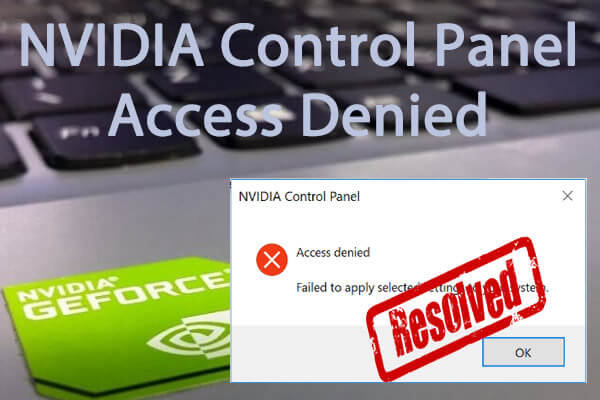This screenshot has height=400, width=600.
Task: Close the NVIDIA Control Panel error dialog
Action: [x=567, y=196]
